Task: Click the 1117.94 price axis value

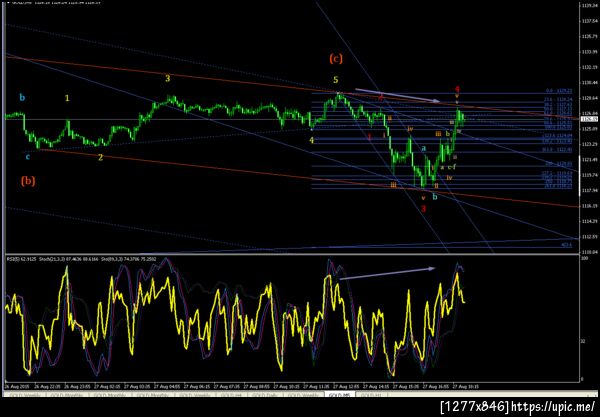Action: [x=589, y=191]
